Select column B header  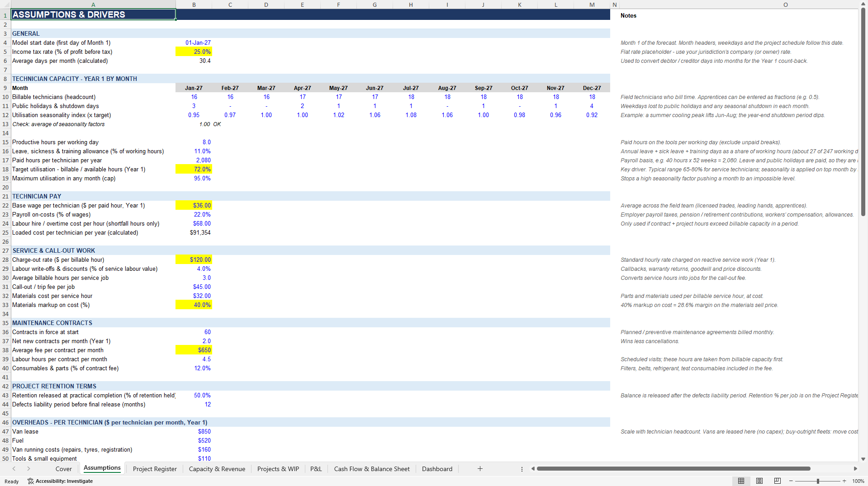(x=194, y=5)
